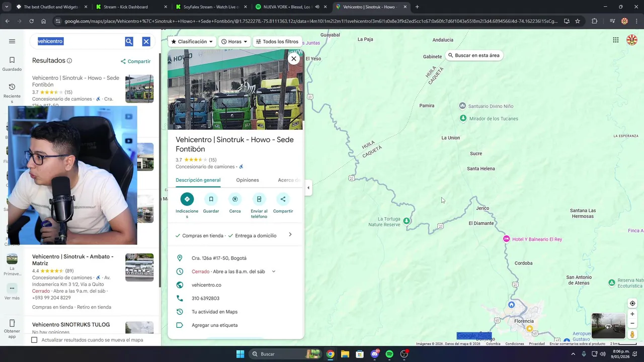
Task: Expand the opening hours chevron
Action: pos(274,271)
